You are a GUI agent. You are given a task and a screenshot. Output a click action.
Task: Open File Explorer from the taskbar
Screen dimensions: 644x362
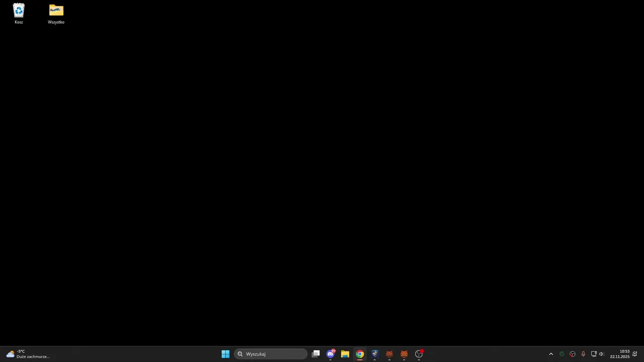[345, 354]
